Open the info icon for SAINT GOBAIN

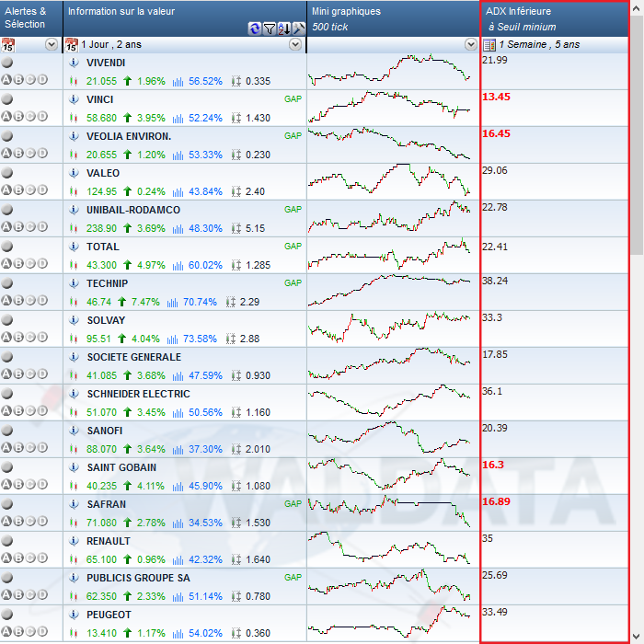[74, 467]
